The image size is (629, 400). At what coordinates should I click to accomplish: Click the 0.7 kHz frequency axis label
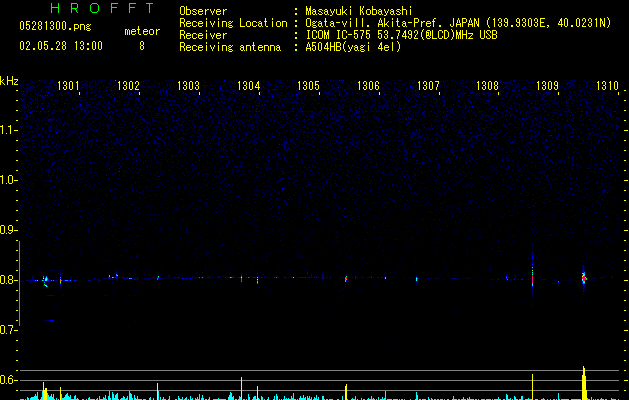click(8, 330)
